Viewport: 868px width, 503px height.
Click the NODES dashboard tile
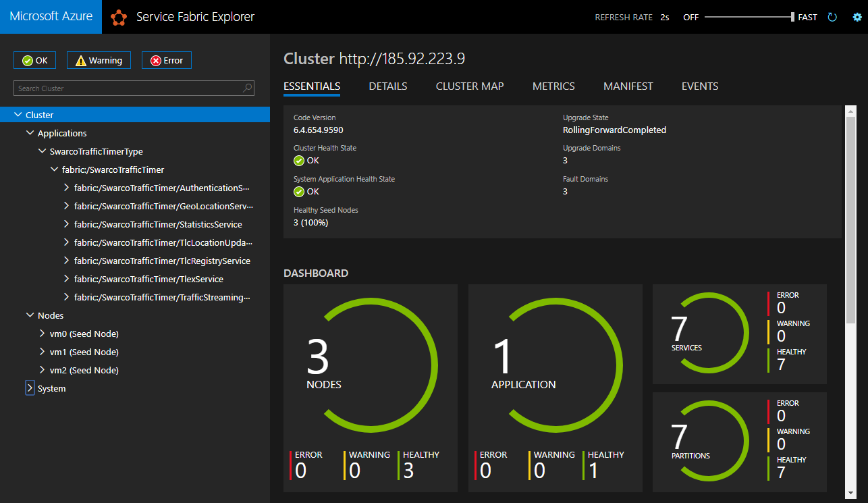coord(371,388)
